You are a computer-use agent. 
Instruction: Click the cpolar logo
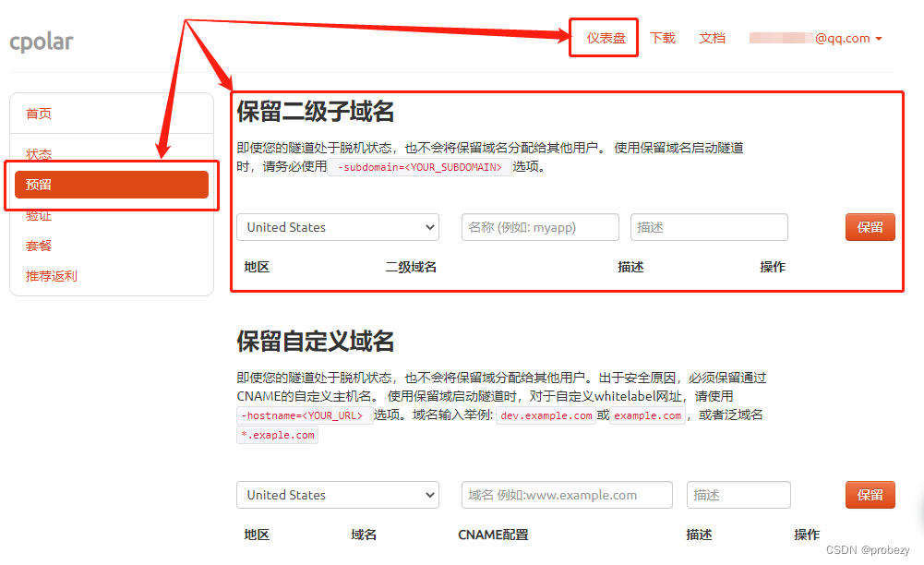[42, 41]
